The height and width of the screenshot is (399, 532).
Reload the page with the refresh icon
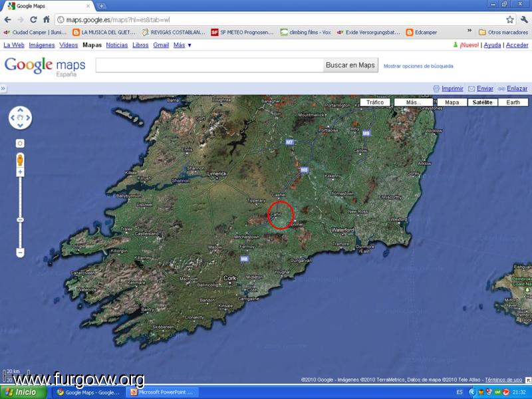click(33, 20)
